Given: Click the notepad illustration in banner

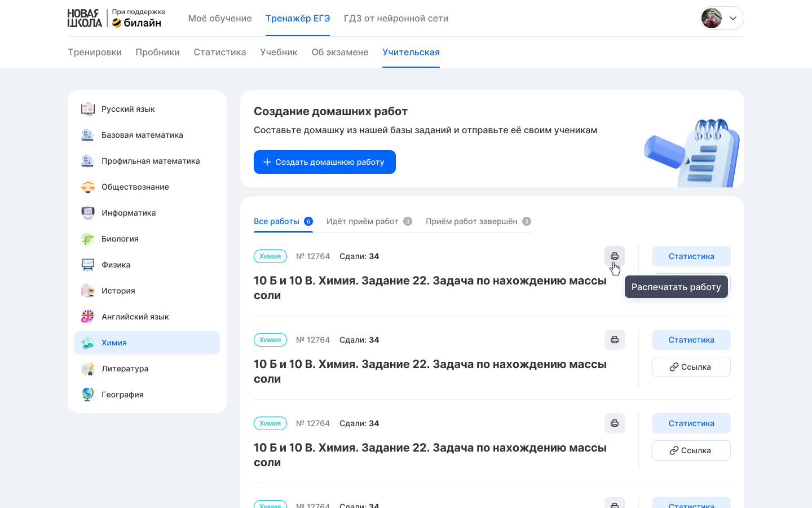Looking at the screenshot, I should tap(692, 152).
